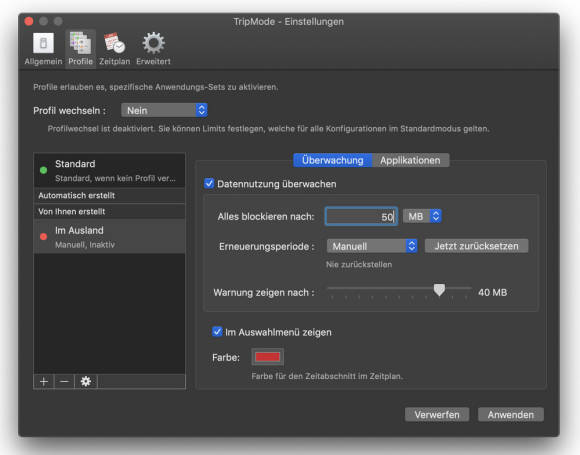Add a new profile with plus icon
The image size is (580, 455).
[x=44, y=381]
